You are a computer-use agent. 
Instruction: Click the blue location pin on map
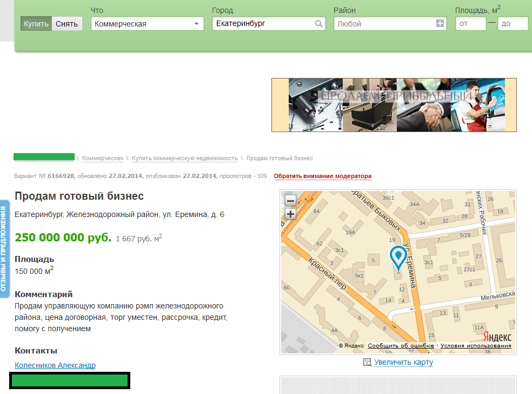click(x=398, y=258)
